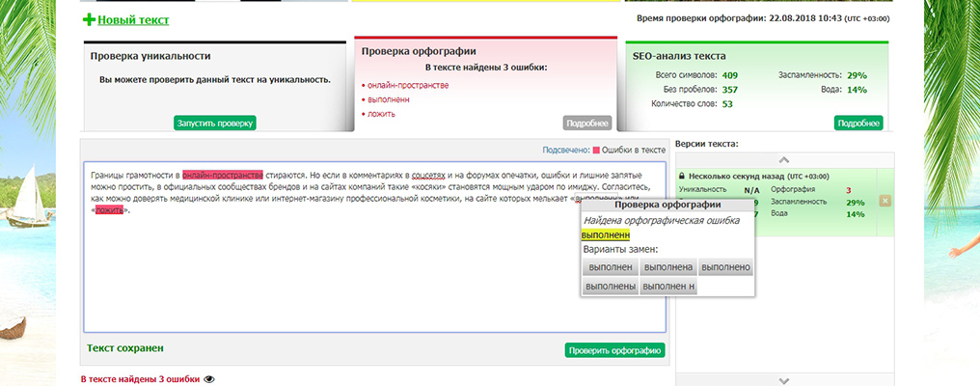Choose replacement variant выполнен
980x386 pixels.
610,267
